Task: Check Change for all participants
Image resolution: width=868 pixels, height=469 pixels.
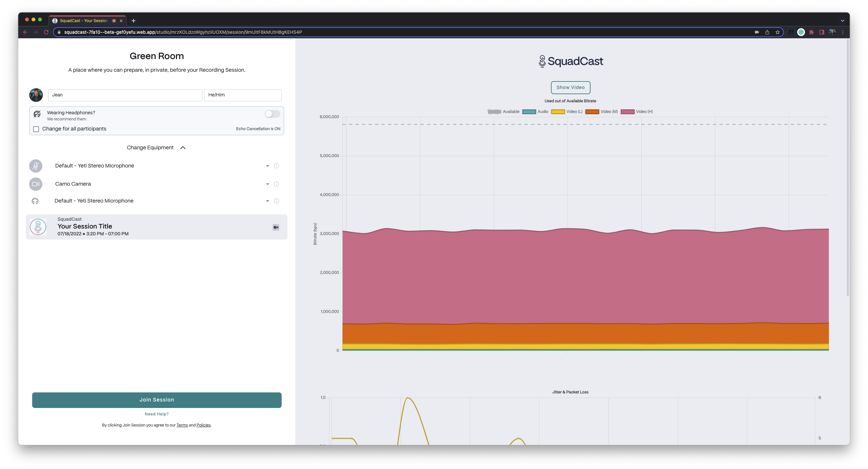Action: [36, 129]
